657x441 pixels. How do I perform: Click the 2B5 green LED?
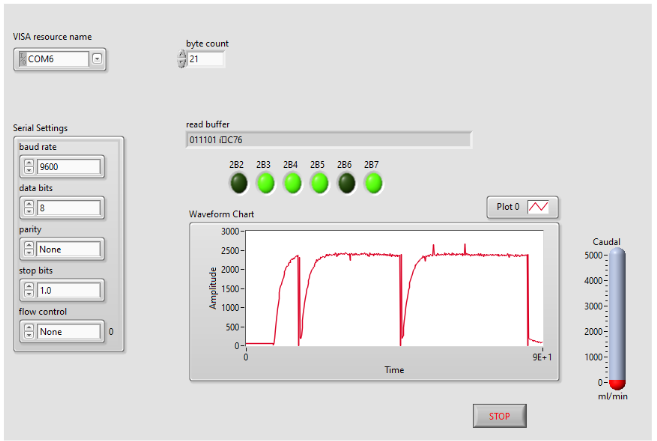[318, 183]
